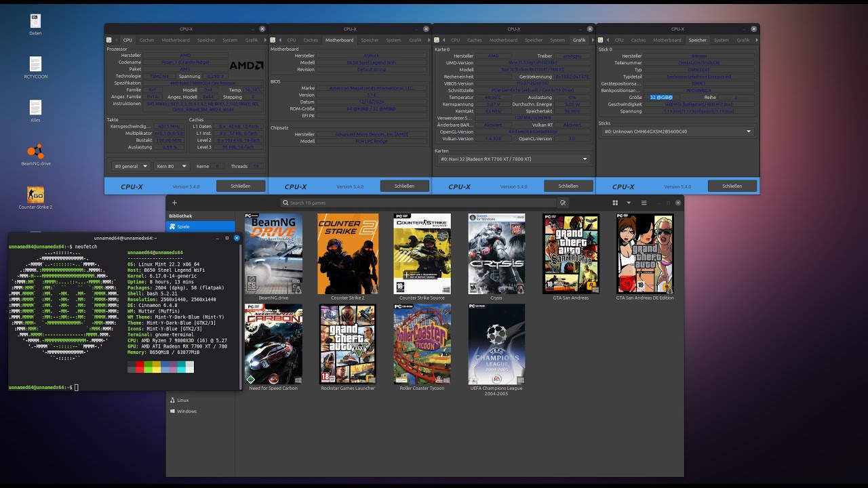Close the neofetch terminal window

[237, 238]
